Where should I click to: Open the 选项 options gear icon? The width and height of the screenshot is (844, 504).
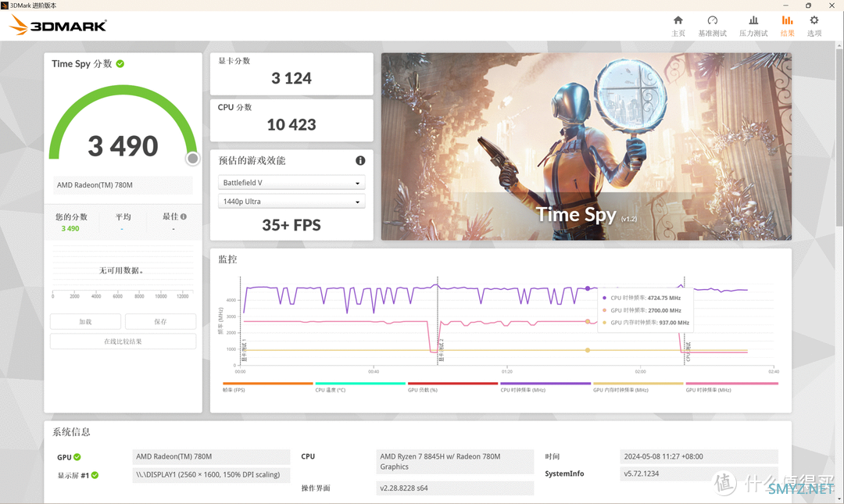coord(814,21)
